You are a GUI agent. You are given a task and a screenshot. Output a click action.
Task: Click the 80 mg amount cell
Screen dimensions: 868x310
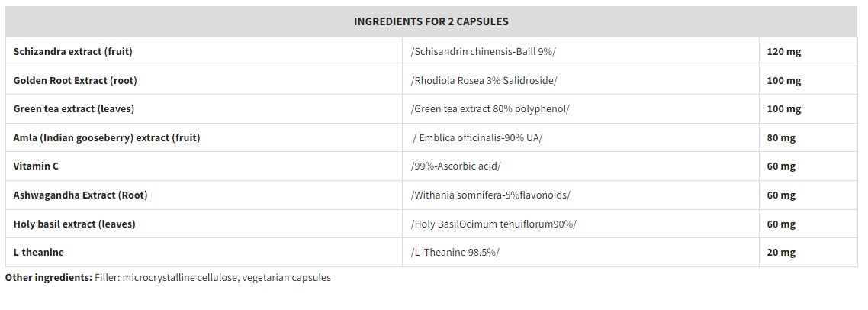(781, 138)
